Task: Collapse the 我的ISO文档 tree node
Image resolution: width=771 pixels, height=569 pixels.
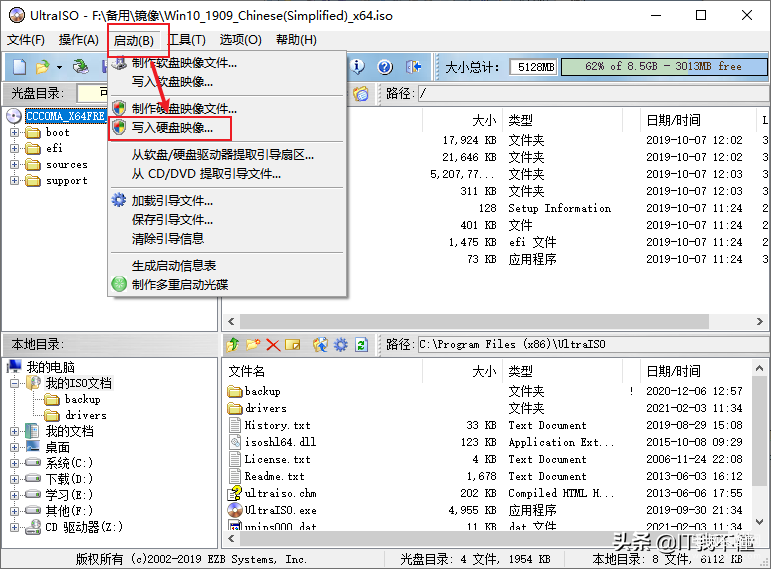Action: (14, 383)
